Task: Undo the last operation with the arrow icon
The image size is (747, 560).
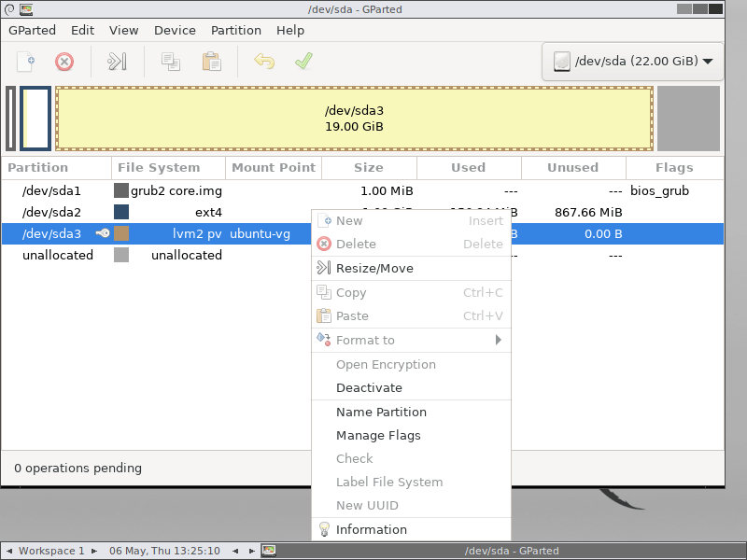Action: tap(264, 61)
